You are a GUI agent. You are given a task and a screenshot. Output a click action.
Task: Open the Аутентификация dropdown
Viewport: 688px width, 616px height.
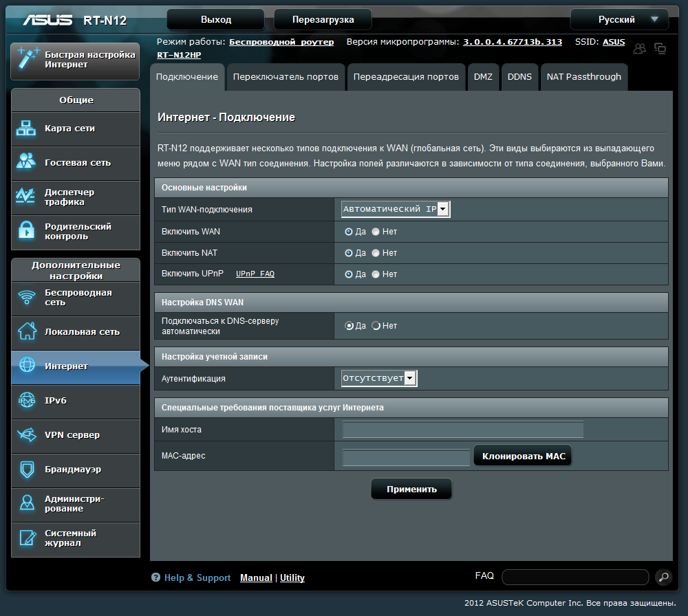click(379, 378)
